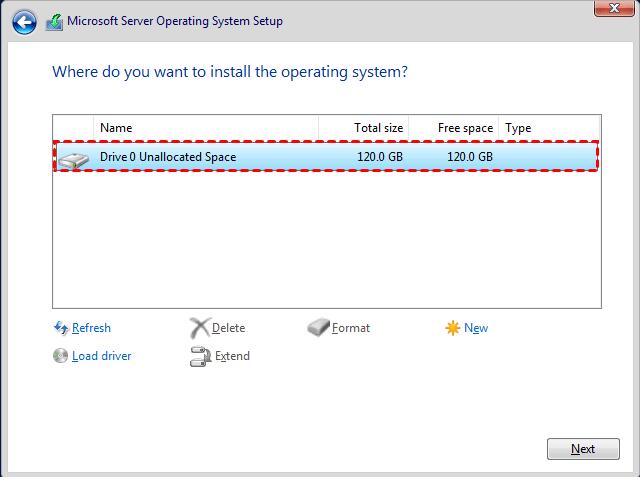
Task: Click the Format drive icon
Action: (x=318, y=328)
